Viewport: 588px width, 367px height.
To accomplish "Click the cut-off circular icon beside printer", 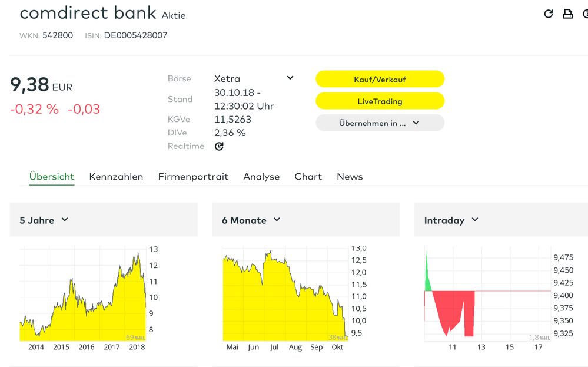I will (x=584, y=14).
